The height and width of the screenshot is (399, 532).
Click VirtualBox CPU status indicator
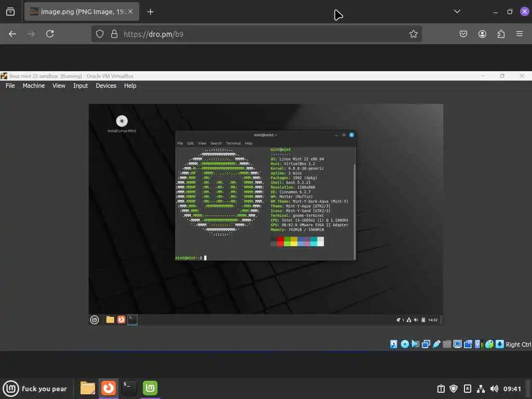coord(478,344)
